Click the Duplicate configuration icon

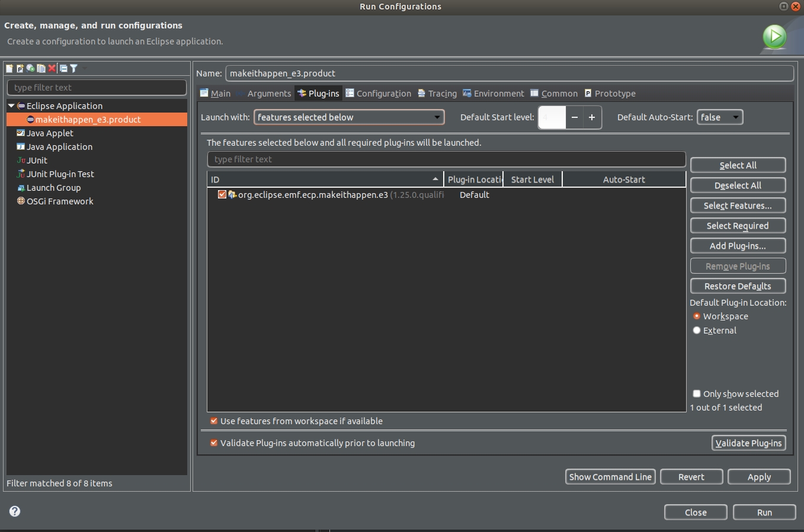[x=41, y=68]
